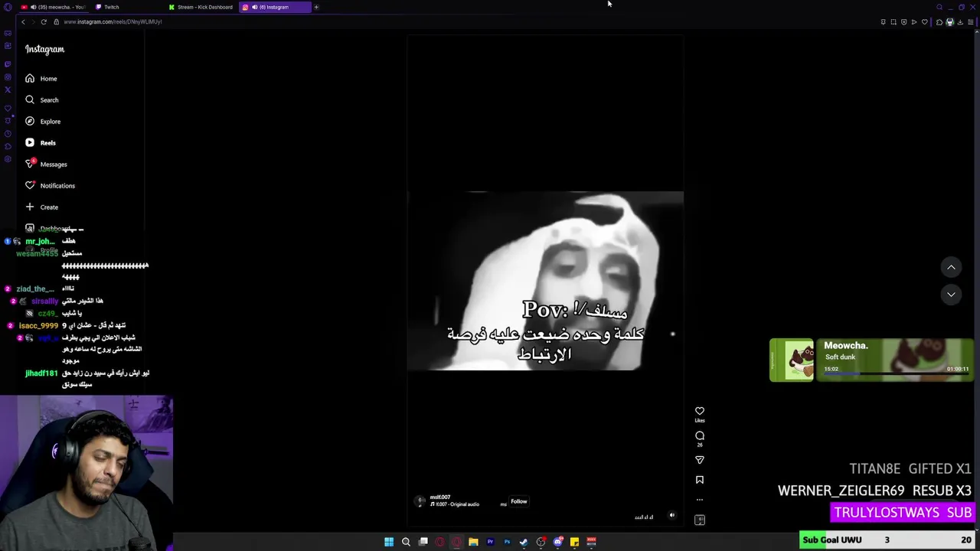Open Sticky Notes from the taskbar
Screen dimensions: 980x551
574,542
